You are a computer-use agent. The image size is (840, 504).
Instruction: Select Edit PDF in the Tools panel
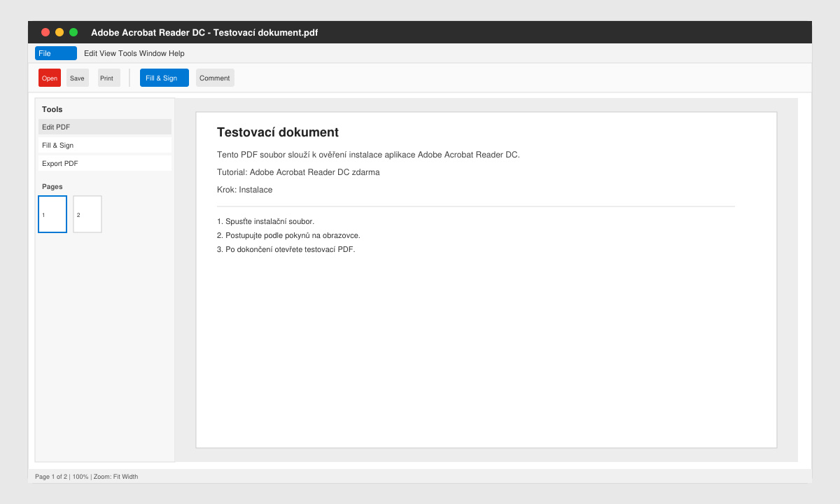[105, 127]
